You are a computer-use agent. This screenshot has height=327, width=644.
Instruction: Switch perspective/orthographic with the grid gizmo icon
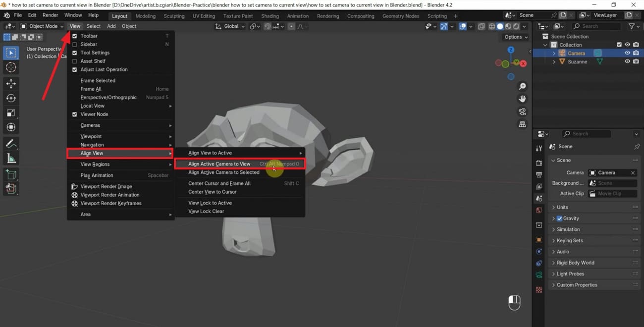click(x=522, y=124)
